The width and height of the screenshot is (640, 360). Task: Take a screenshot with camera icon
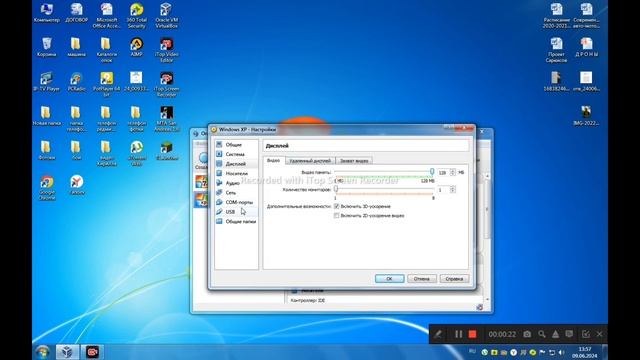tap(527, 334)
